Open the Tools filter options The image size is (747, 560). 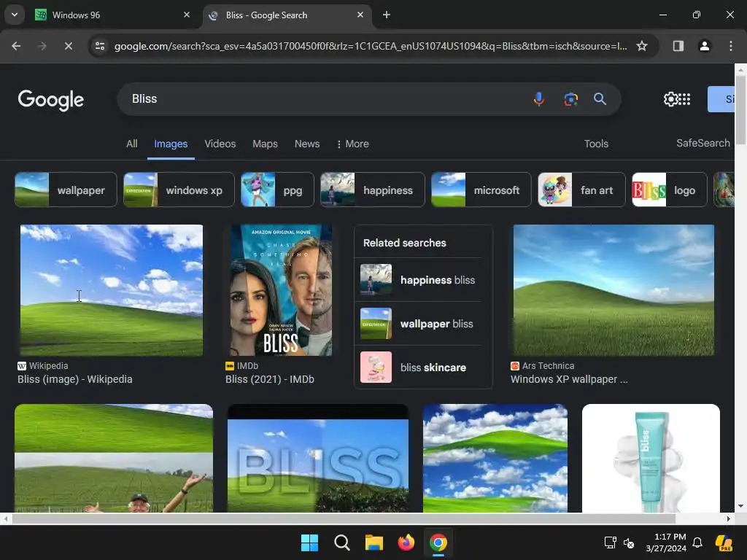[x=596, y=144]
